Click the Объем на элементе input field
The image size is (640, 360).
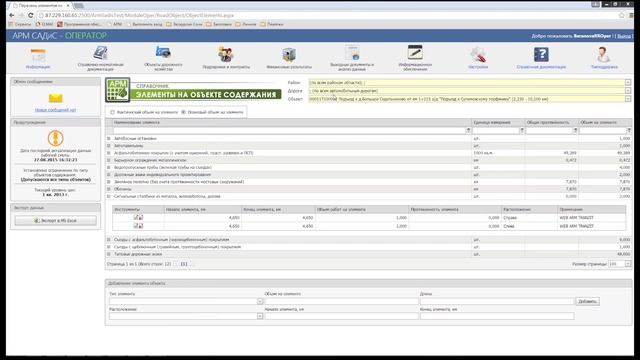tap(341, 301)
